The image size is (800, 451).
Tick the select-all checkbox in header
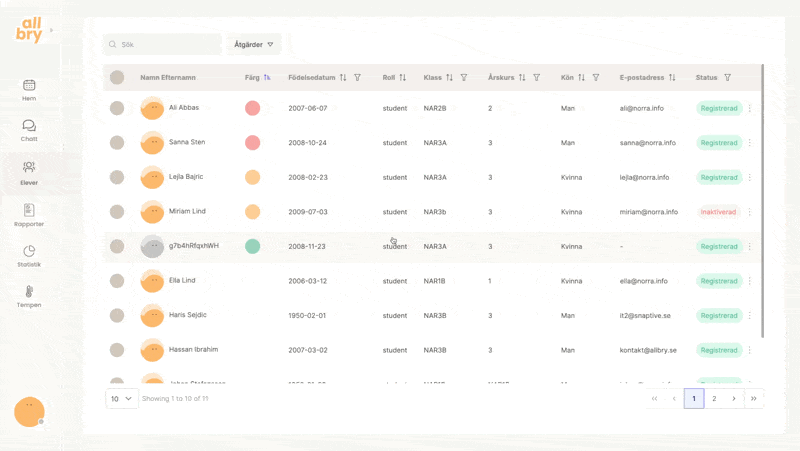pos(117,78)
